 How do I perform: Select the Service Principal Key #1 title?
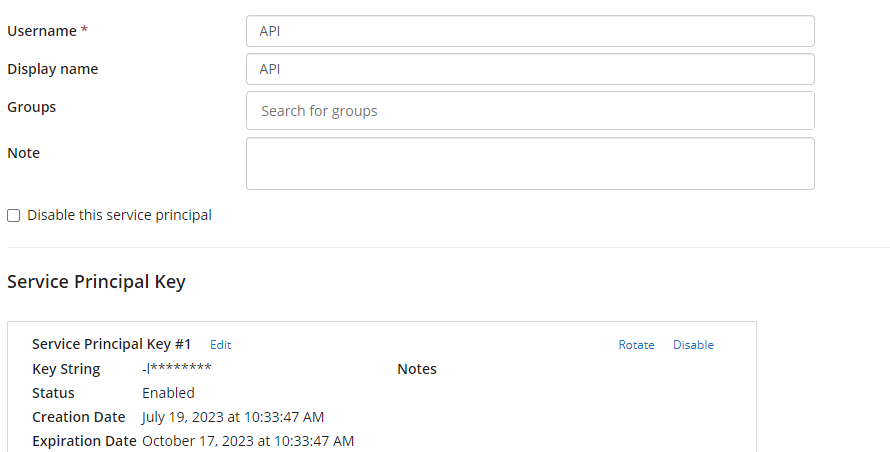[111, 344]
